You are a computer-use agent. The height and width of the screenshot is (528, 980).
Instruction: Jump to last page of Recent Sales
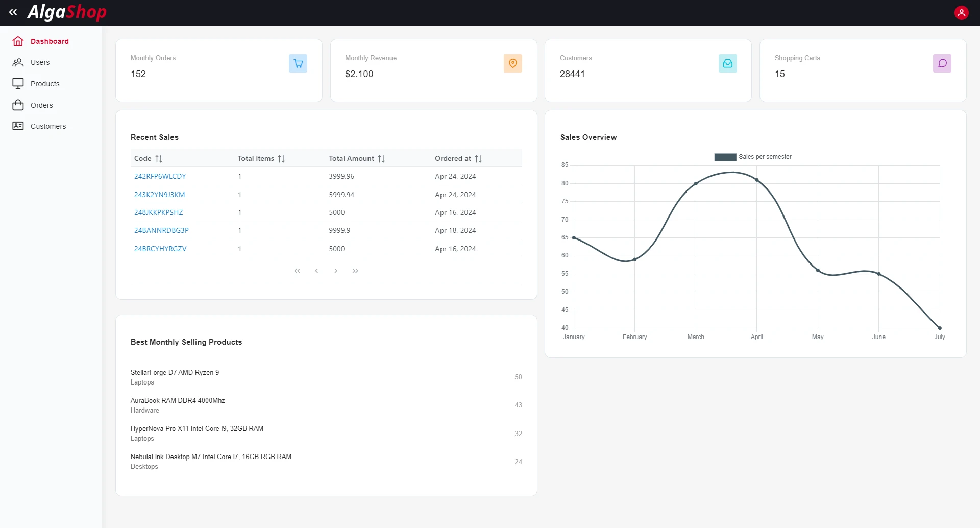(355, 271)
